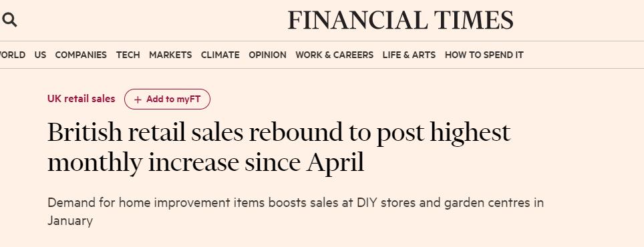This screenshot has width=644, height=247.
Task: Click the British retail sales rebound headline
Action: pos(279,148)
